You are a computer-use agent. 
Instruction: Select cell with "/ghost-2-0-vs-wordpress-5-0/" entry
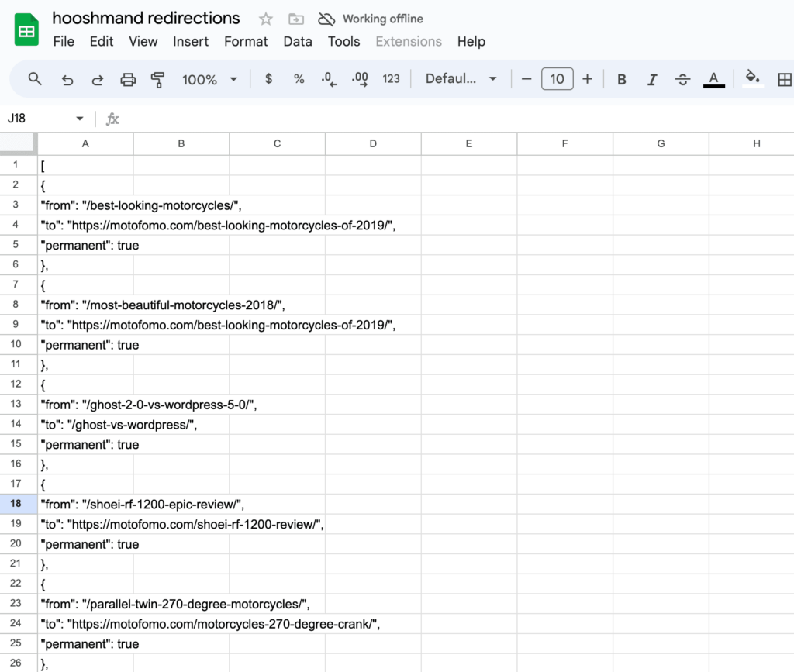pyautogui.click(x=85, y=405)
